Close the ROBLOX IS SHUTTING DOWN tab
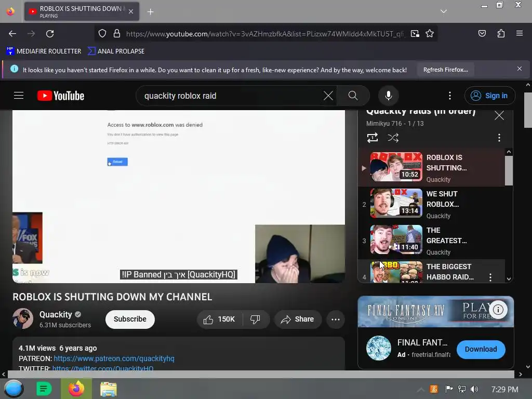Screen dimensions: 532x399 (131, 11)
